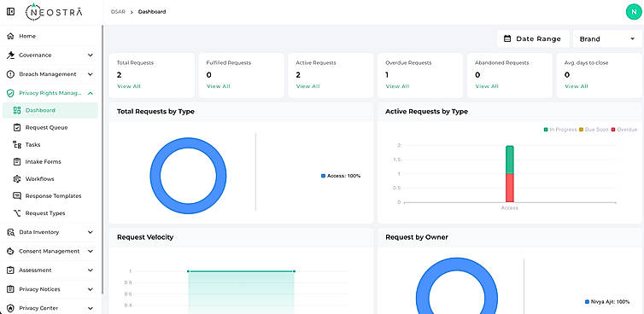The image size is (644, 314).
Task: Toggle In Progress legend in Active Requests chart
Action: (x=560, y=130)
